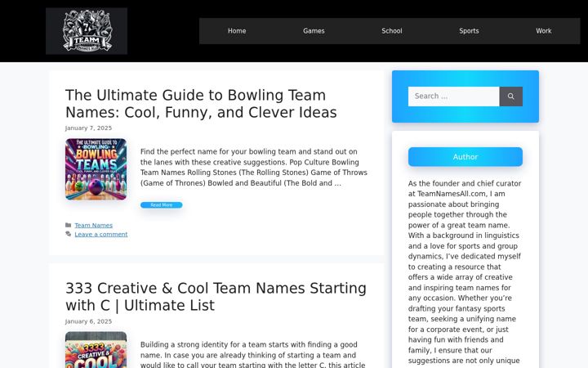Image resolution: width=588 pixels, height=368 pixels.
Task: Click the search magnifier button
Action: (x=510, y=96)
